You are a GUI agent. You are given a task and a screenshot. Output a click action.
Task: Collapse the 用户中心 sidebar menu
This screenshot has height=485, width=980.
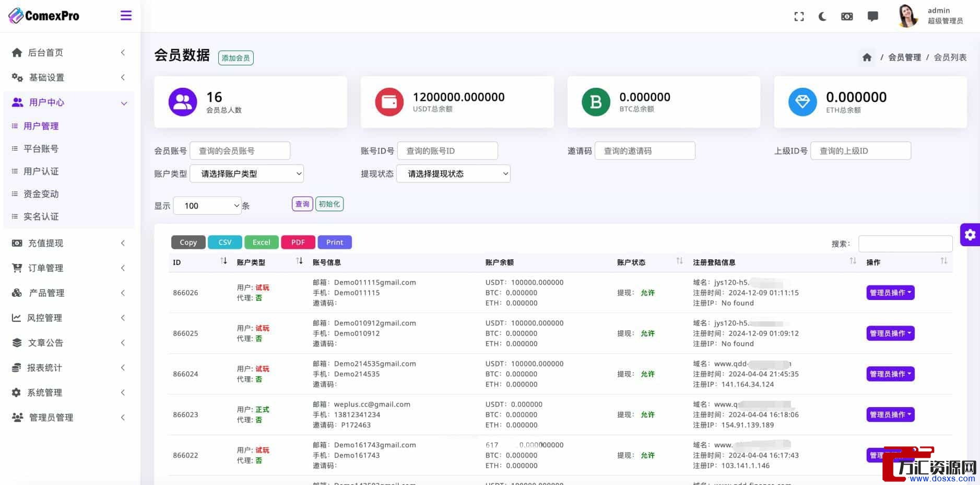pyautogui.click(x=69, y=102)
